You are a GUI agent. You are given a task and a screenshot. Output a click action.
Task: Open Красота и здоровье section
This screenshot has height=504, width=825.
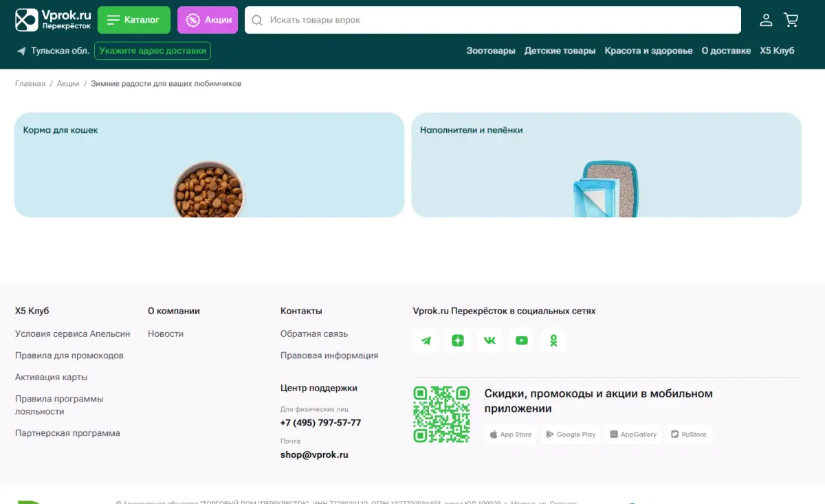click(648, 51)
